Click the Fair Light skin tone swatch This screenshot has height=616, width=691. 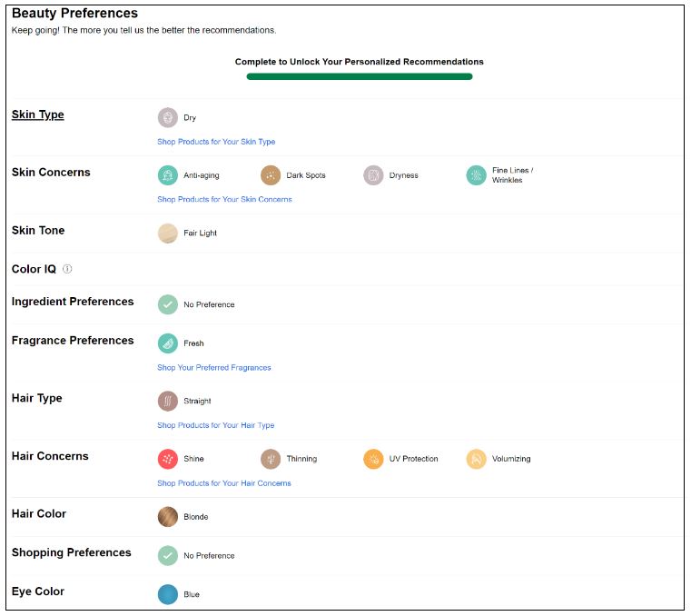[167, 233]
